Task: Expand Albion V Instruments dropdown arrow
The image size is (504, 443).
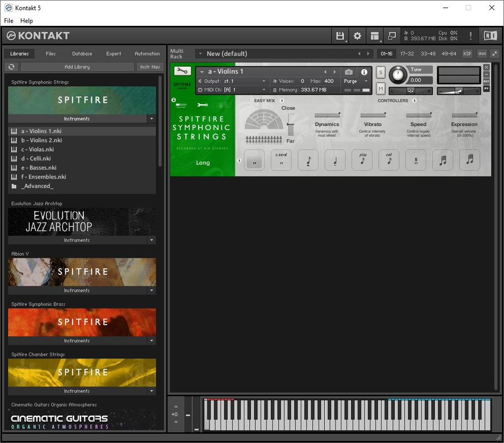Action: pos(151,291)
